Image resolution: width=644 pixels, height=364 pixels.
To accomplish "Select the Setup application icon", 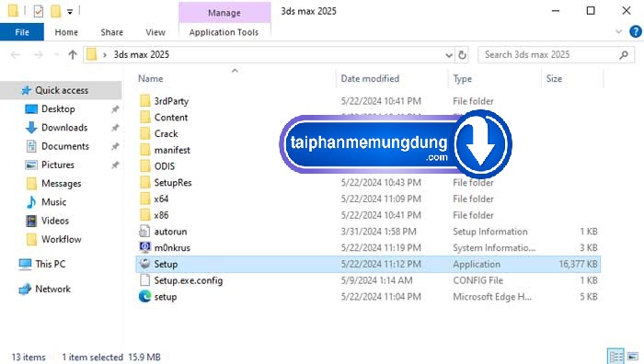I will pos(144,264).
